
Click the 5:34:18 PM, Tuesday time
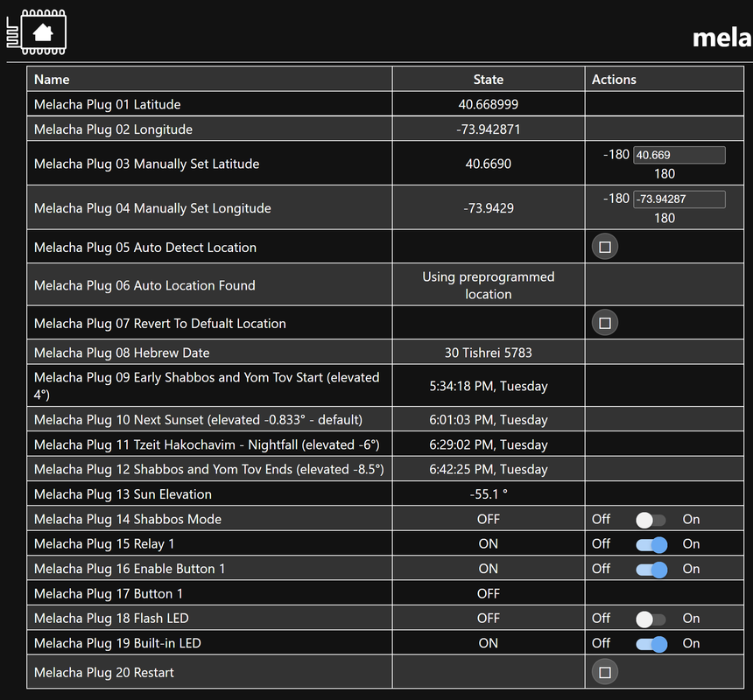pos(489,386)
